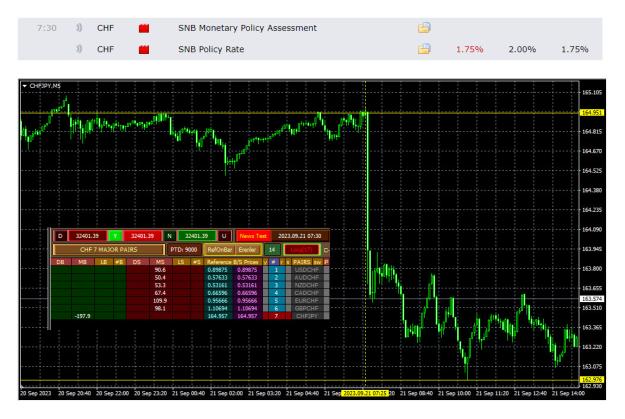Viewport: 625px width, 419px height.
Task: Select pair number 6 for GBPCHF
Action: click(277, 308)
